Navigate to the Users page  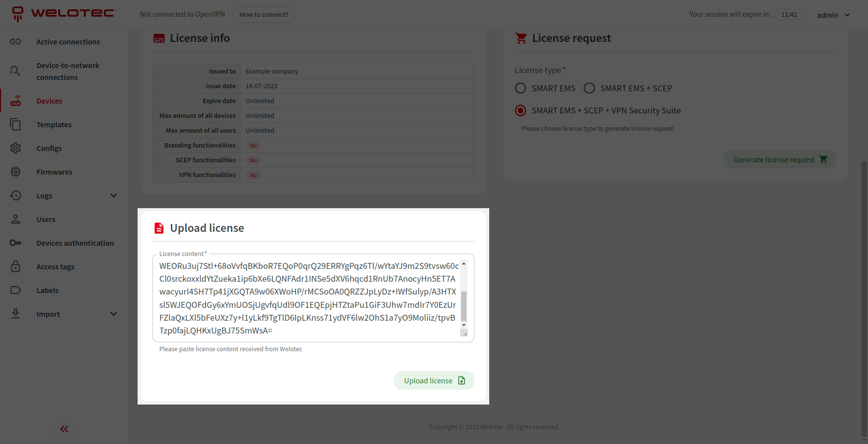pos(45,219)
